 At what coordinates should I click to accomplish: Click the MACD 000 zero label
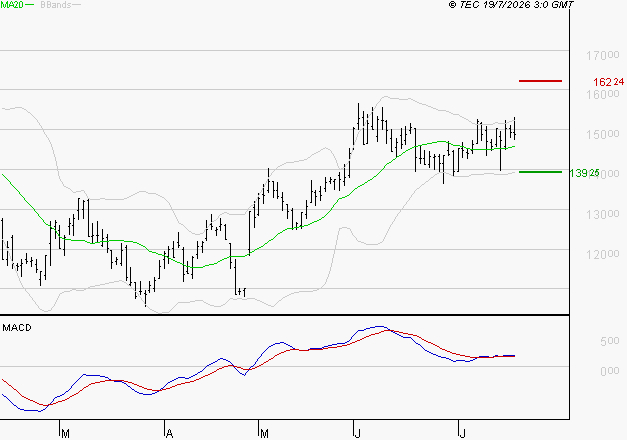tap(609, 371)
